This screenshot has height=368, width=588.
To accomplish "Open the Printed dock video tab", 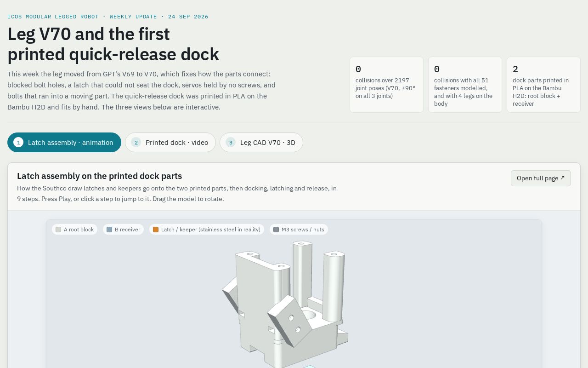I will (170, 143).
